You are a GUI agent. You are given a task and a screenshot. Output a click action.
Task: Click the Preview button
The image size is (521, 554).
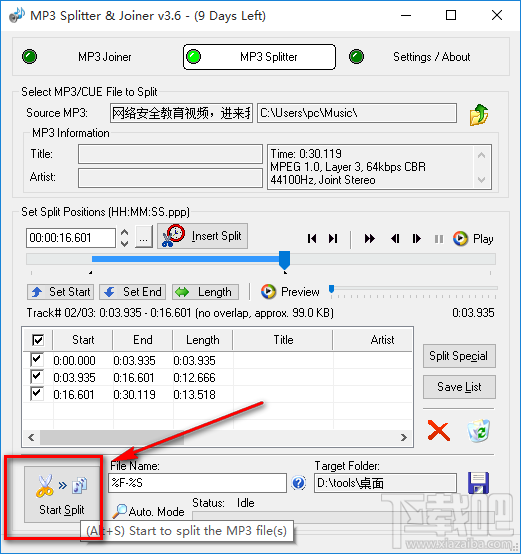(x=290, y=292)
